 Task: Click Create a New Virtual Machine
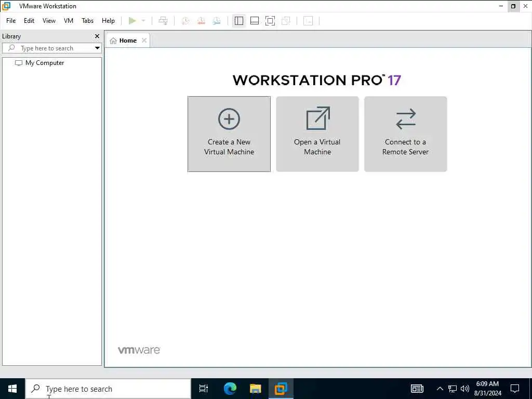229,134
